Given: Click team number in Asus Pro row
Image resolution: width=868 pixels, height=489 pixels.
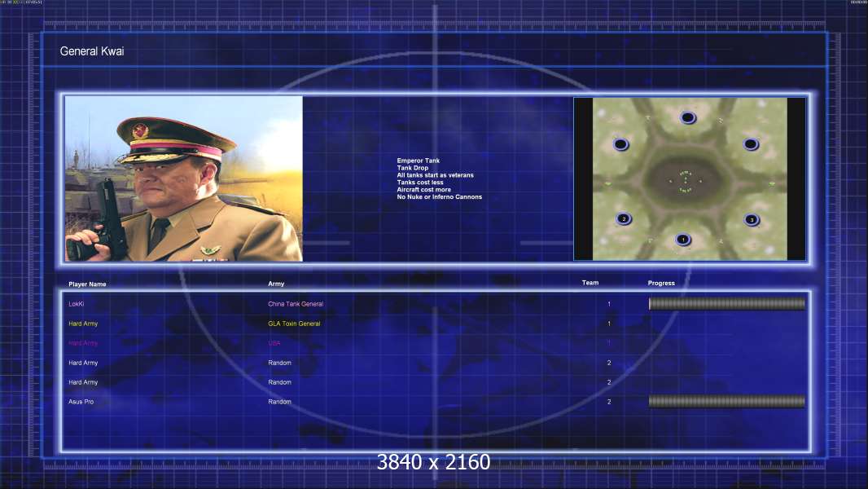Looking at the screenshot, I should pos(609,402).
